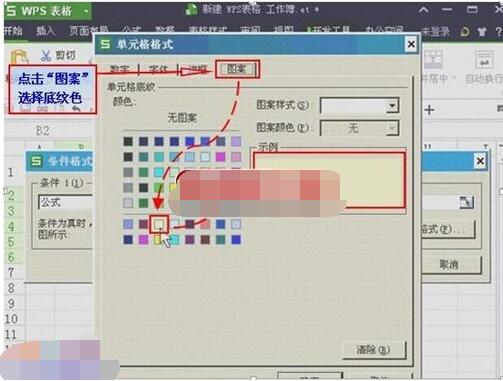Click the merge and center 合并居中 icon
Viewport: 503px width, 381px height.
[433, 61]
